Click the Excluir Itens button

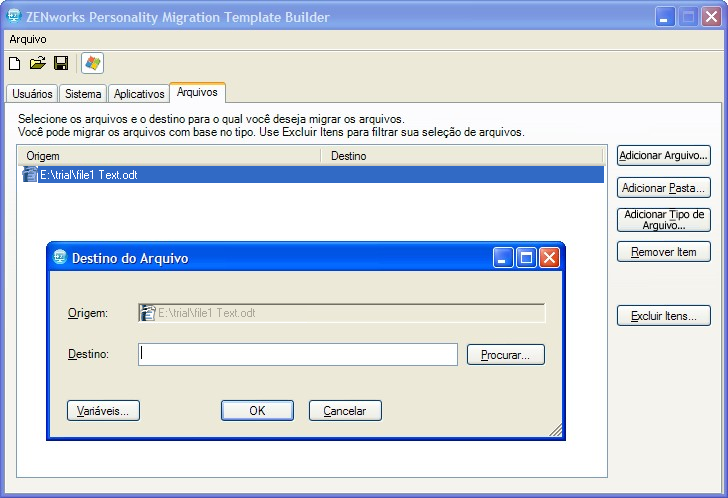click(663, 316)
